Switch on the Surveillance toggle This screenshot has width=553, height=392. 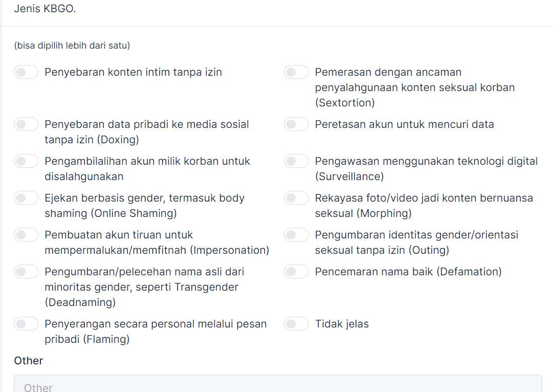tap(296, 161)
